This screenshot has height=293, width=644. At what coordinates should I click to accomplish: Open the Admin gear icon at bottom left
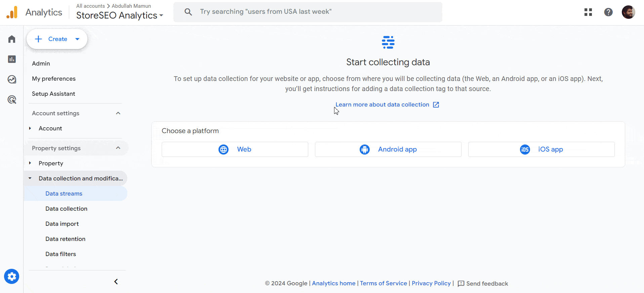pyautogui.click(x=11, y=276)
